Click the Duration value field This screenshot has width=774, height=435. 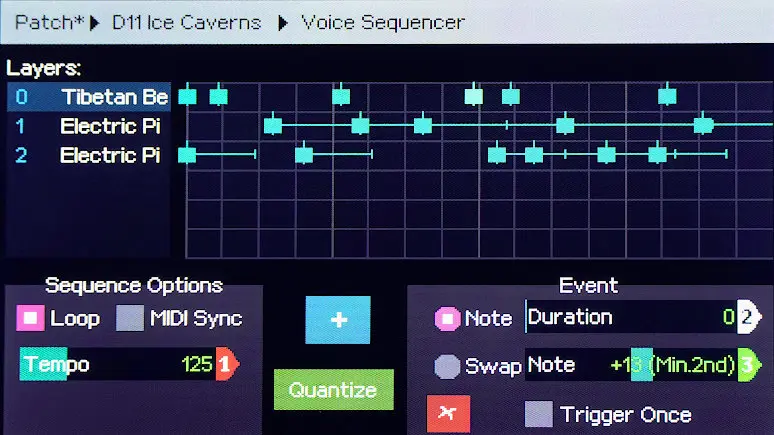coord(631,317)
